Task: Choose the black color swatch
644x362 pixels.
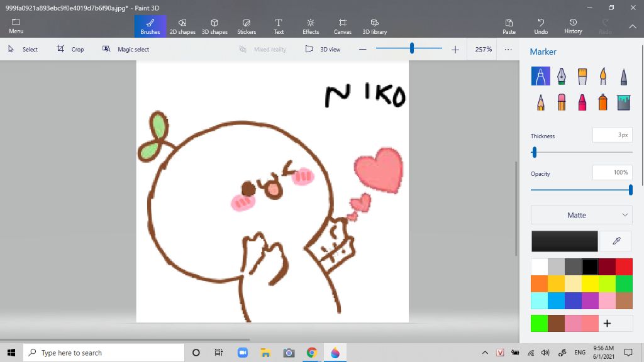Action: [590, 266]
